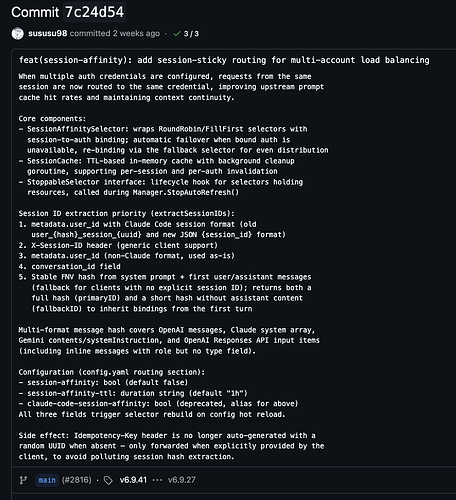Screen dimensions: 456x500
Task: Open the v6.9.27 tag
Action: (x=182, y=480)
